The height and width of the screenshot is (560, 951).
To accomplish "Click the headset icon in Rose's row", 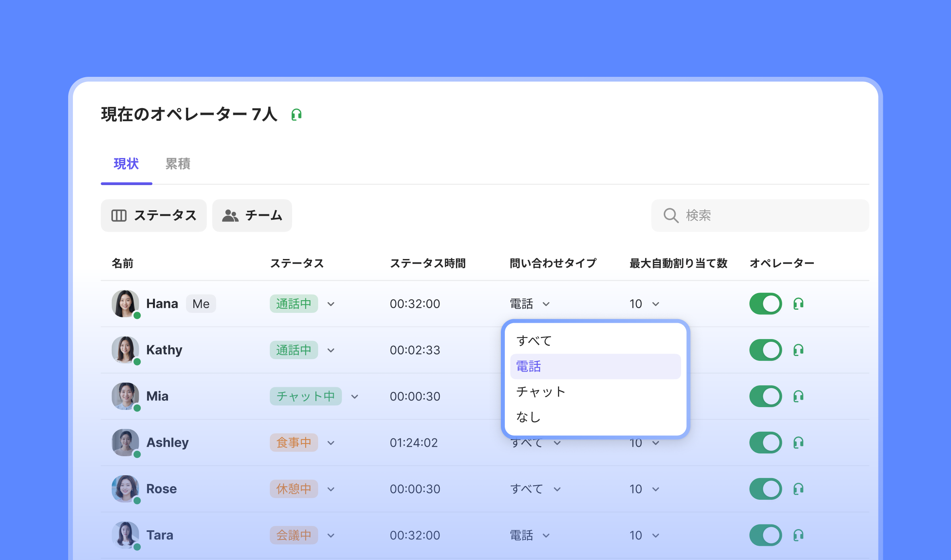I will pos(798,489).
